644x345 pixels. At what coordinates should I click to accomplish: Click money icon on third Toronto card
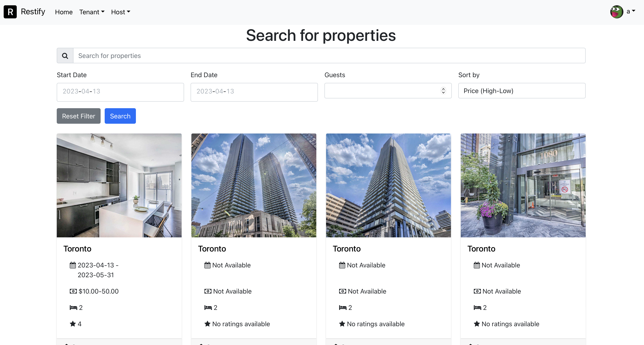pyautogui.click(x=342, y=291)
